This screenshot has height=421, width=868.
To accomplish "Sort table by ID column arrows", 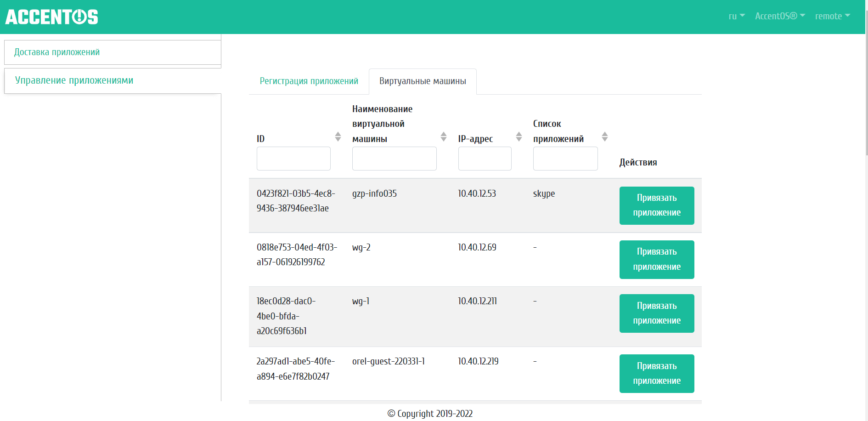I will pyautogui.click(x=338, y=137).
